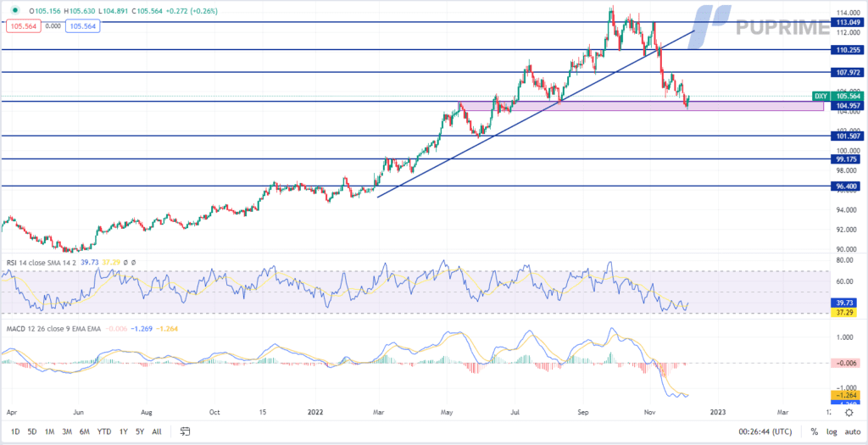Click the Sep label on time axis

[583, 412]
